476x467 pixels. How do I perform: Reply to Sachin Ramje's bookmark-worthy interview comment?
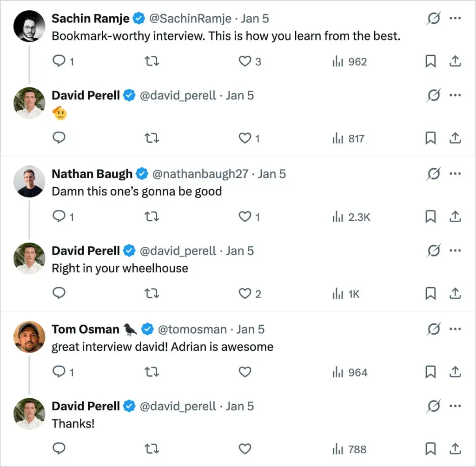tap(59, 61)
